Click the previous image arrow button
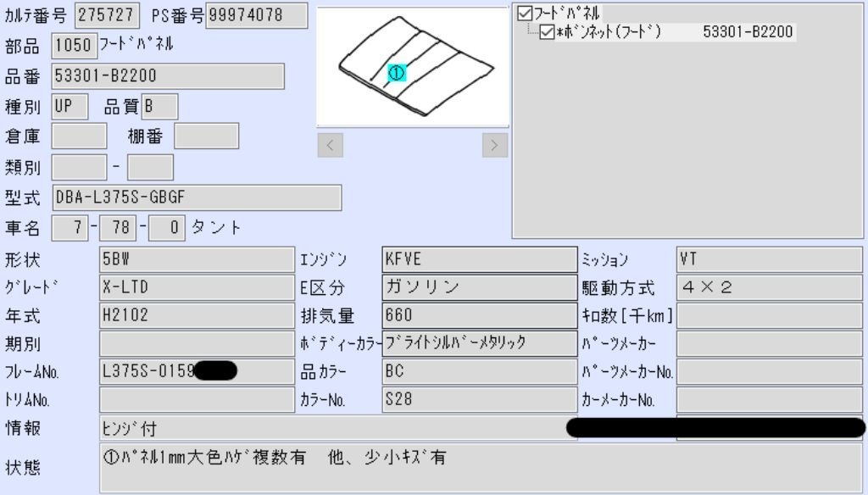The width and height of the screenshot is (868, 495). (330, 145)
